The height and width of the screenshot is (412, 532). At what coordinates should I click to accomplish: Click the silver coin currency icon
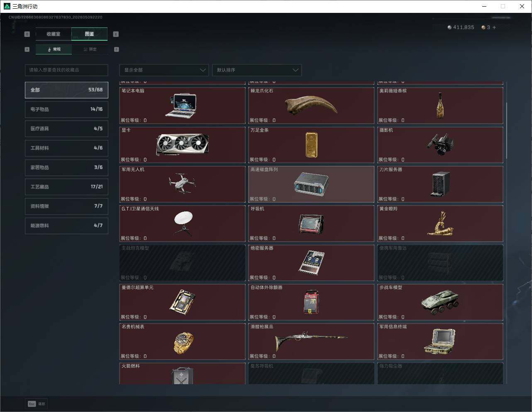pyautogui.click(x=449, y=27)
